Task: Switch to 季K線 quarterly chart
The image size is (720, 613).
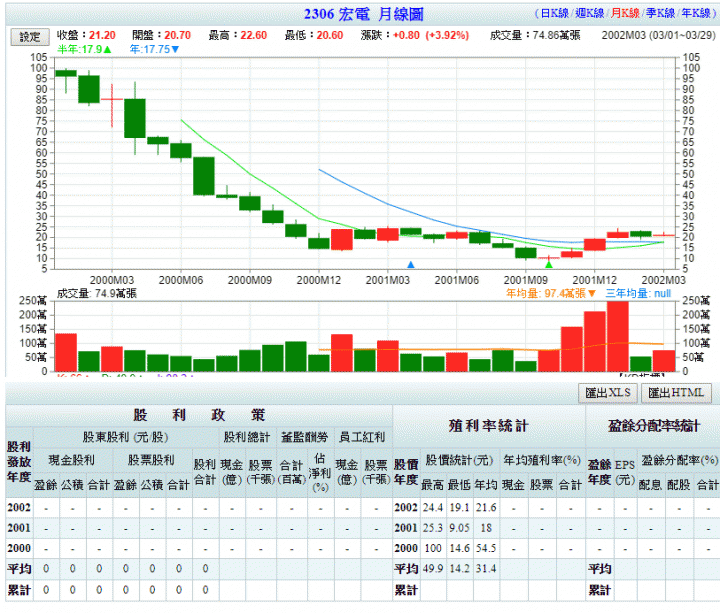Action: click(x=660, y=13)
